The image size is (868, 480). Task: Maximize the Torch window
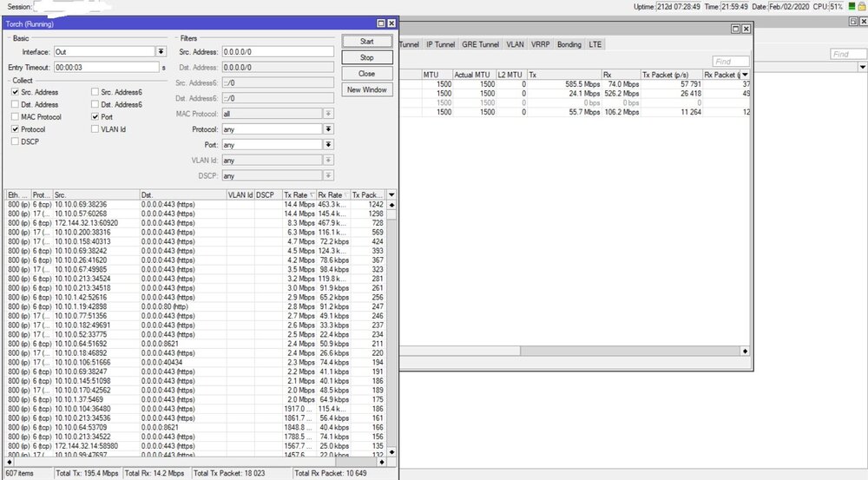[x=381, y=23]
